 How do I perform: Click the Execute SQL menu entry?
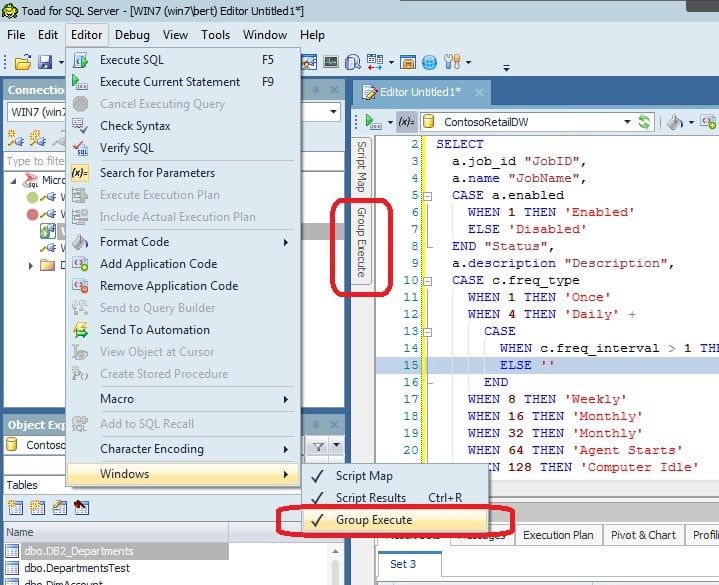(183, 60)
